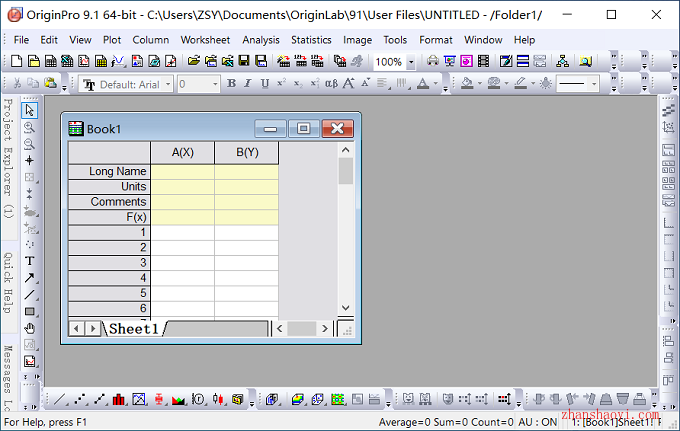Viewport: 680px width, 431px height.
Task: Toggle the AU : ON status indicator
Action: 538,422
